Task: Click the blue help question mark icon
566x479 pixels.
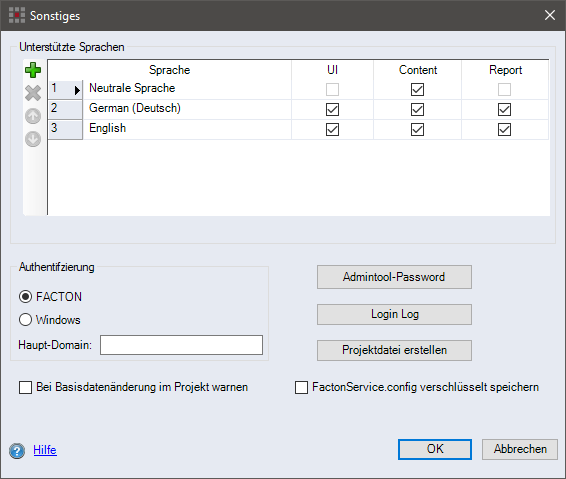Action: click(x=17, y=451)
